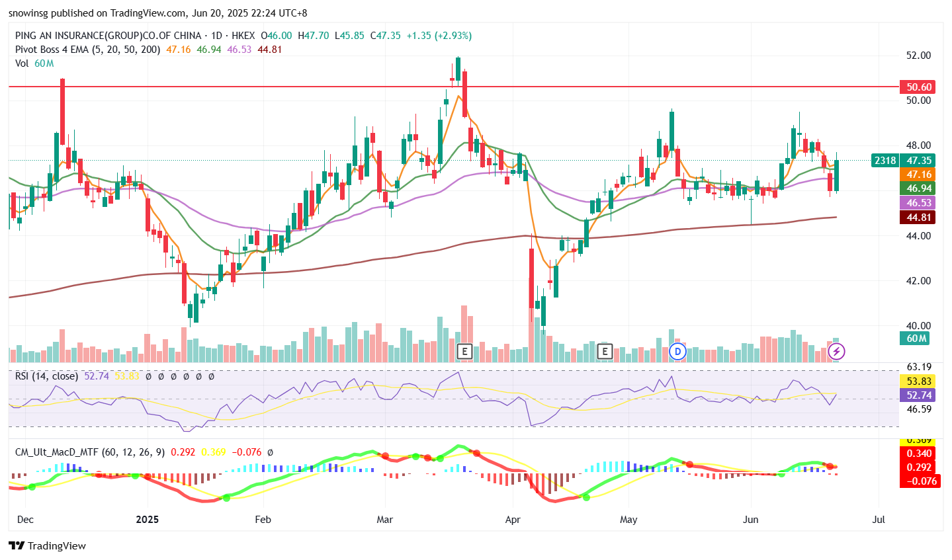Click the green 47.35 last price label

pyautogui.click(x=918, y=160)
